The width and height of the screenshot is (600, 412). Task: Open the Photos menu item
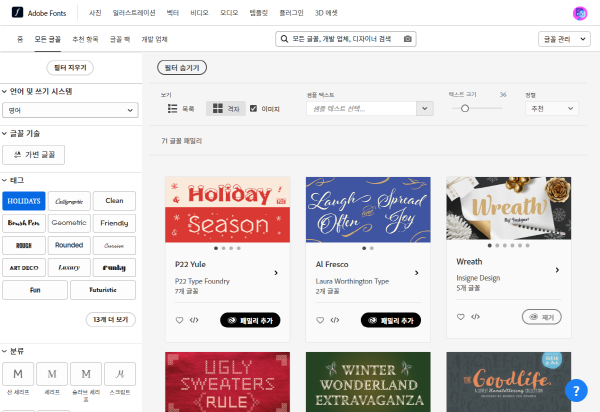pos(95,13)
